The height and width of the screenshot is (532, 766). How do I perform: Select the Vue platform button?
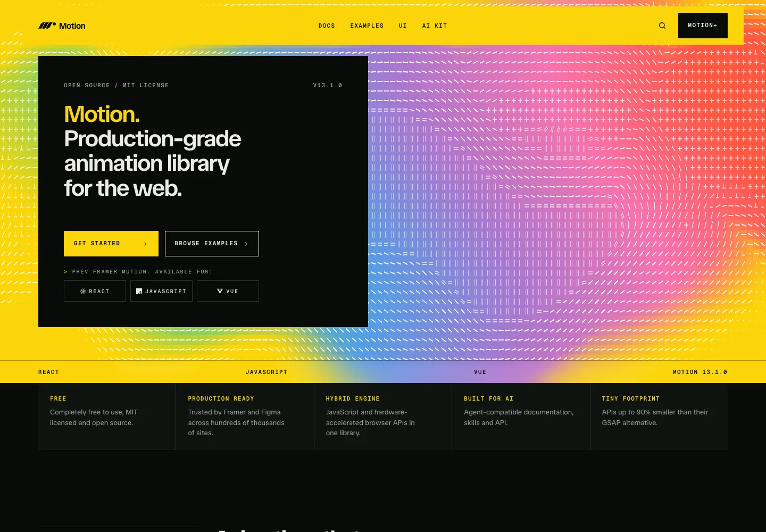pyautogui.click(x=228, y=291)
